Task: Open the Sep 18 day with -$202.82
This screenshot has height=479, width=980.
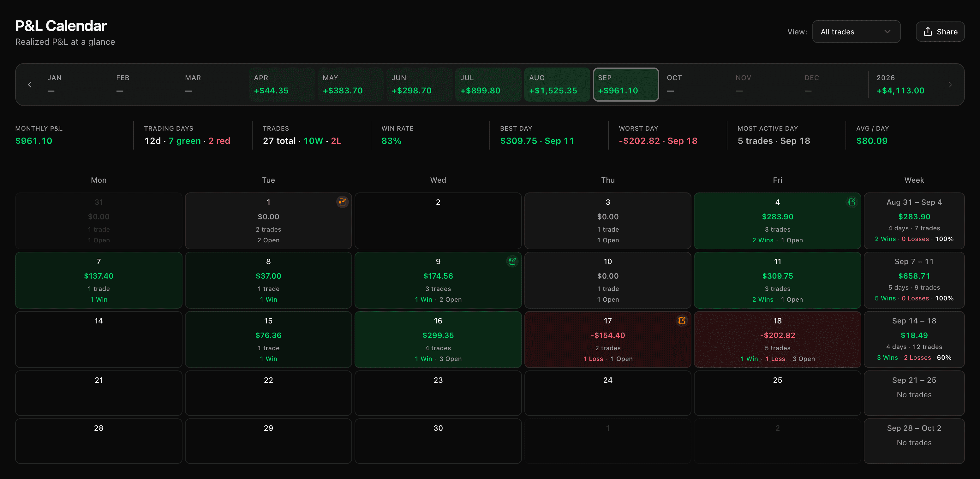Action: click(777, 340)
